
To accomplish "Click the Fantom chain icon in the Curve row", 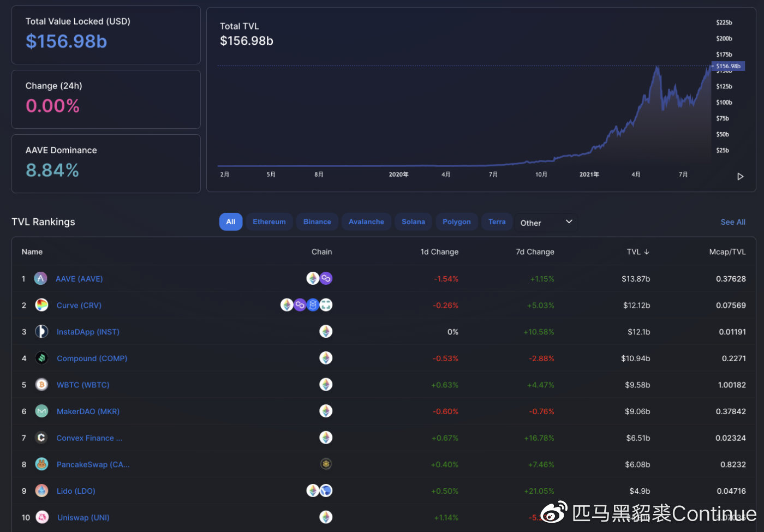I will tap(313, 305).
